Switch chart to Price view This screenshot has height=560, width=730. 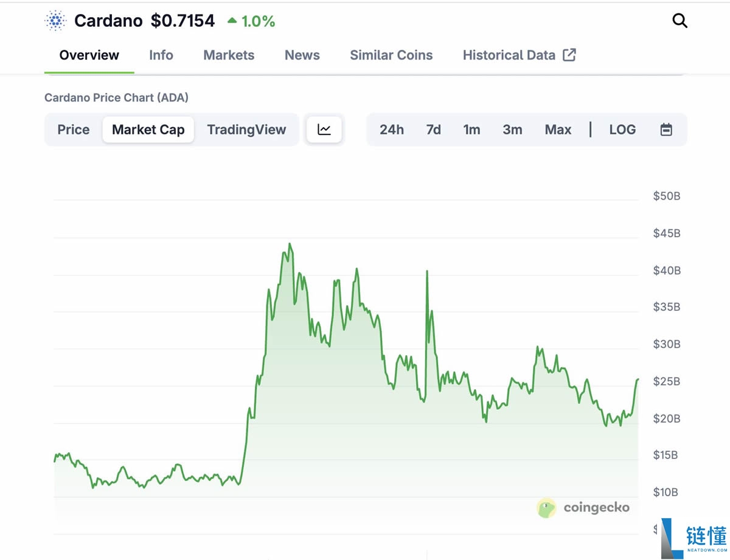74,130
